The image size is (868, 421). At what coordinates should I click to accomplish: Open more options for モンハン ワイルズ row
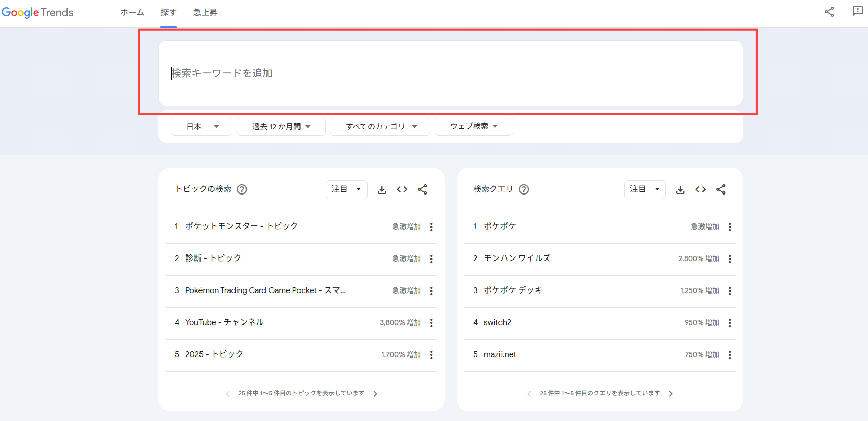730,259
